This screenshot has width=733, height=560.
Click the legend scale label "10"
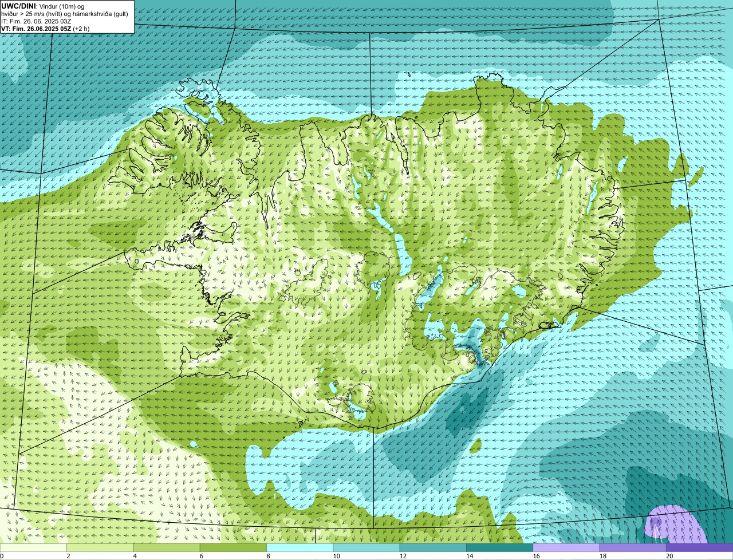click(x=337, y=556)
